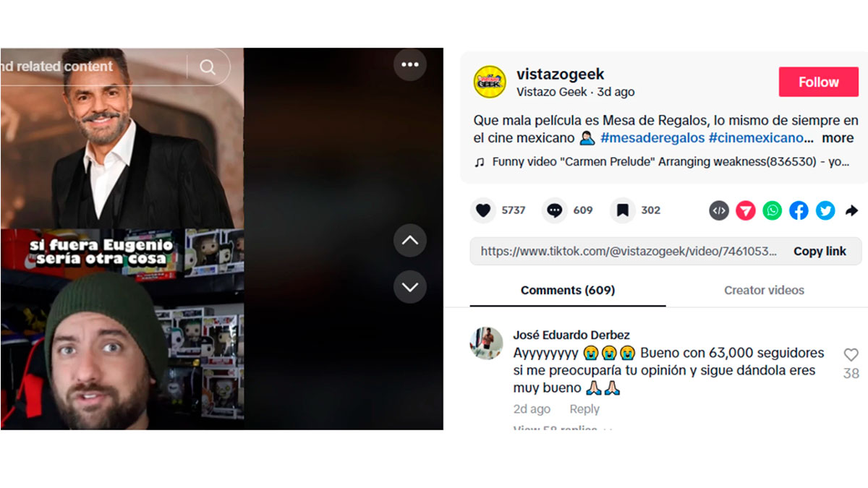Image resolution: width=868 pixels, height=488 pixels.
Task: Share video to Facebook
Action: tap(799, 210)
